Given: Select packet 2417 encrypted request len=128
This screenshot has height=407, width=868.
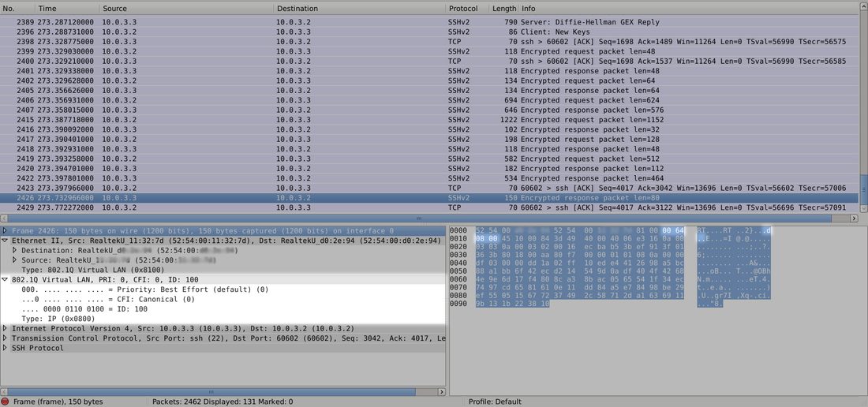Looking at the screenshot, I should [429, 140].
